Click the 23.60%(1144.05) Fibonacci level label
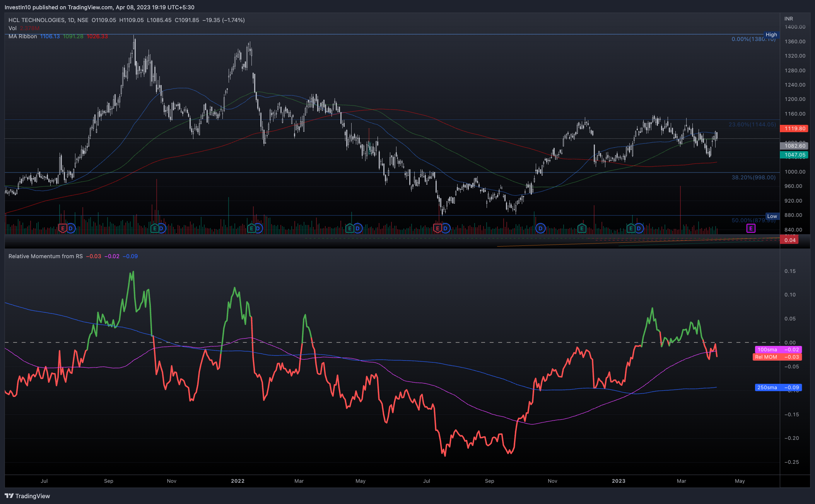The height and width of the screenshot is (504, 815). [752, 124]
